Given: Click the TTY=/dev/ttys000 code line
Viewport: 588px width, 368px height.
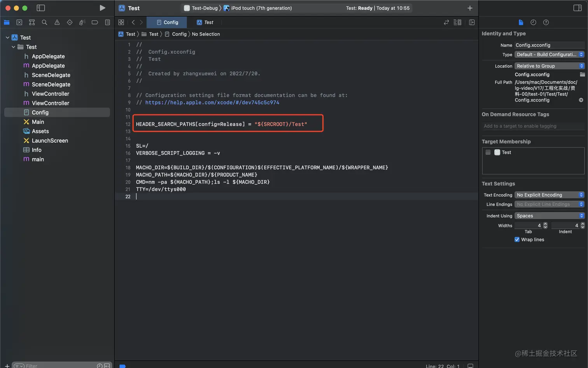Looking at the screenshot, I should point(161,190).
